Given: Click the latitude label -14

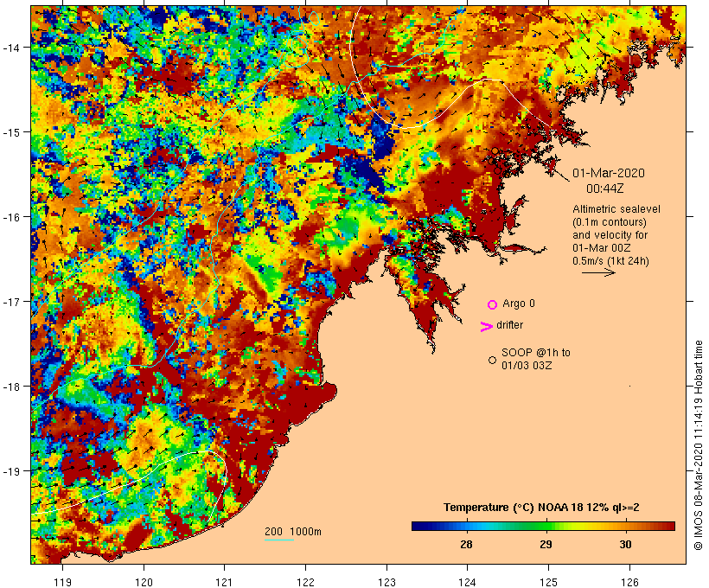Looking at the screenshot, I should coord(11,48).
